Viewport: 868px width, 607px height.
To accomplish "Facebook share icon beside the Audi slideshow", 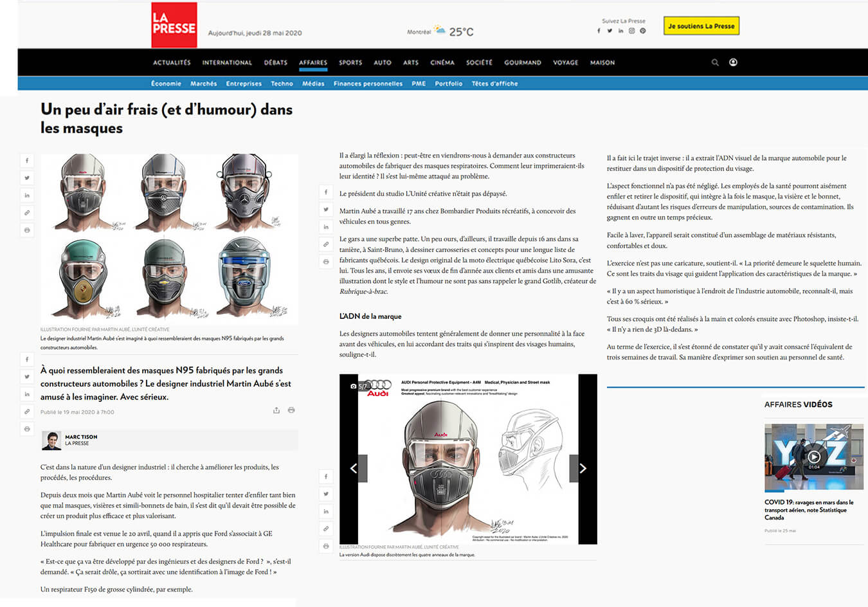I will tap(326, 476).
